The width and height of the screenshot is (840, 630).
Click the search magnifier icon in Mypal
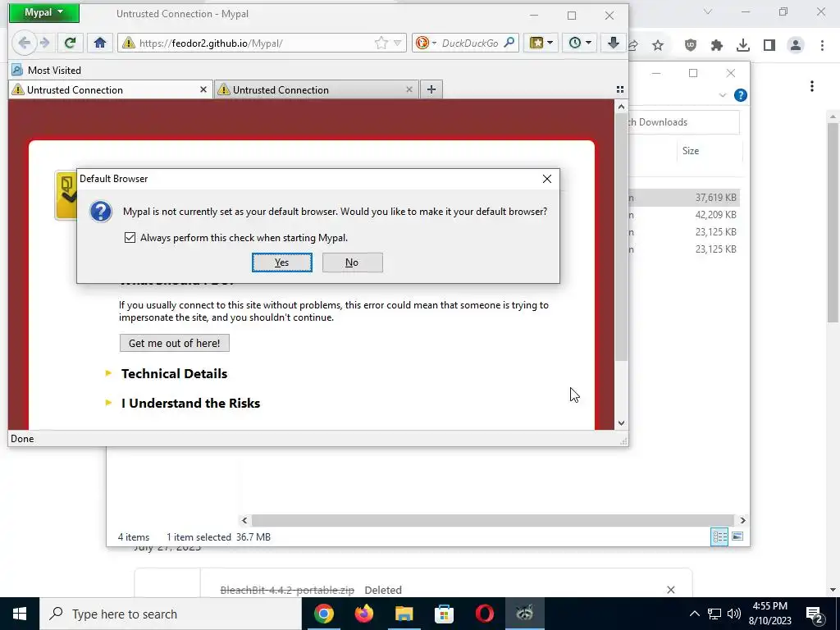509,43
